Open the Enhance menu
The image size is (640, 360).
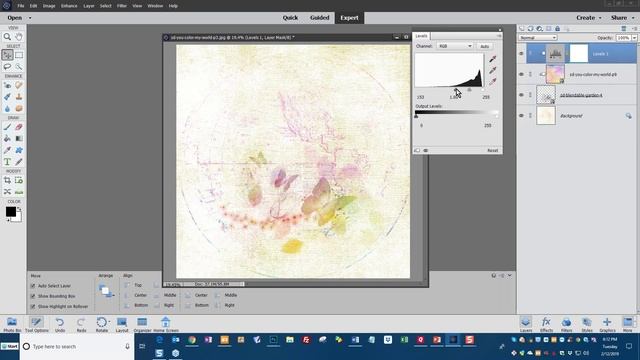point(69,6)
